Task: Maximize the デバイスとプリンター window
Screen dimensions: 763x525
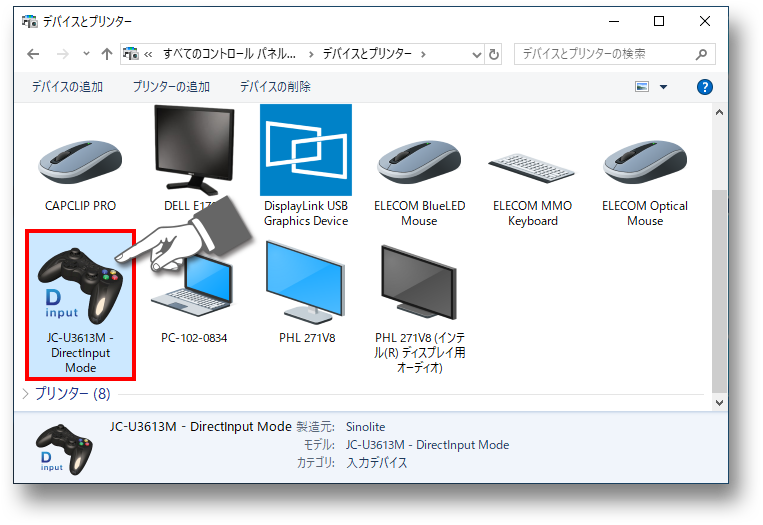Action: click(x=659, y=21)
